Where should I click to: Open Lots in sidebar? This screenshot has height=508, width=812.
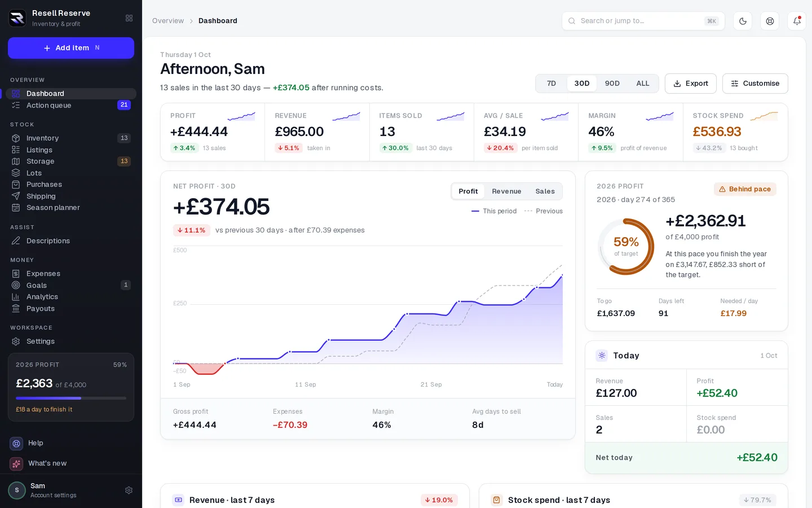click(x=71, y=173)
